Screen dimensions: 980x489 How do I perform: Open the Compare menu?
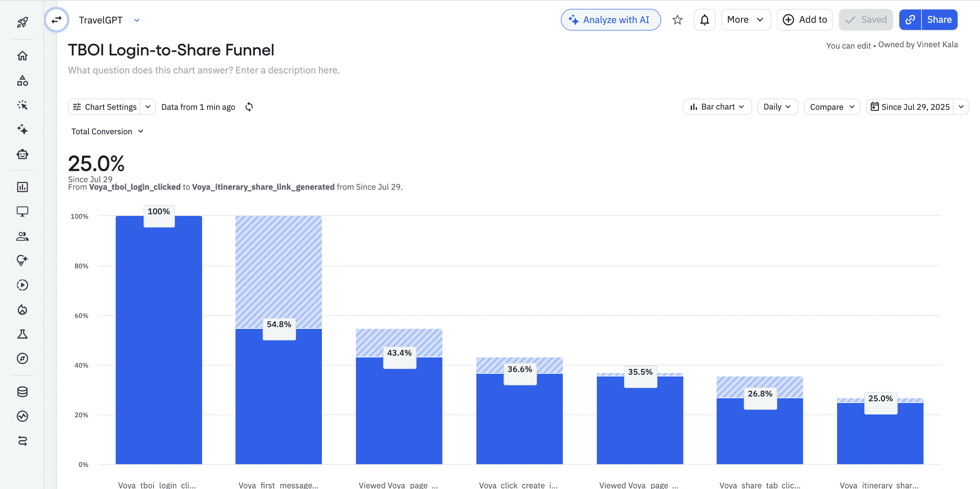pyautogui.click(x=832, y=107)
